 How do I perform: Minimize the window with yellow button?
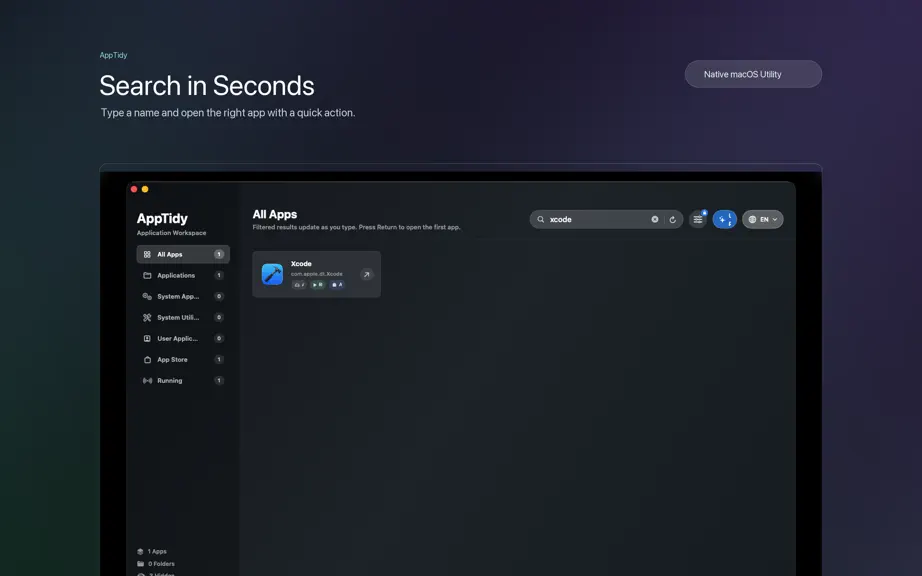click(145, 189)
